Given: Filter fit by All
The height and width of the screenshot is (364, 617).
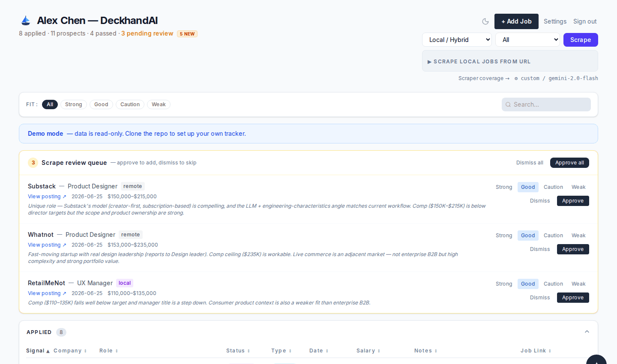Looking at the screenshot, I should pos(50,104).
